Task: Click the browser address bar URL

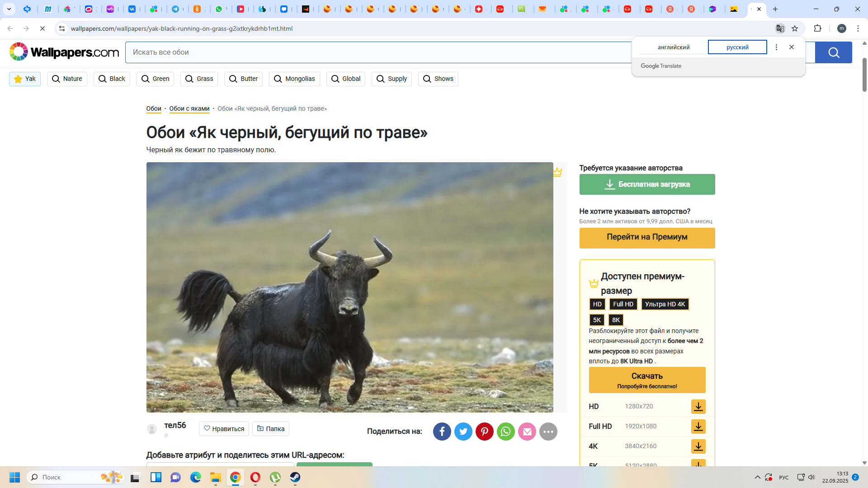Action: coord(182,28)
